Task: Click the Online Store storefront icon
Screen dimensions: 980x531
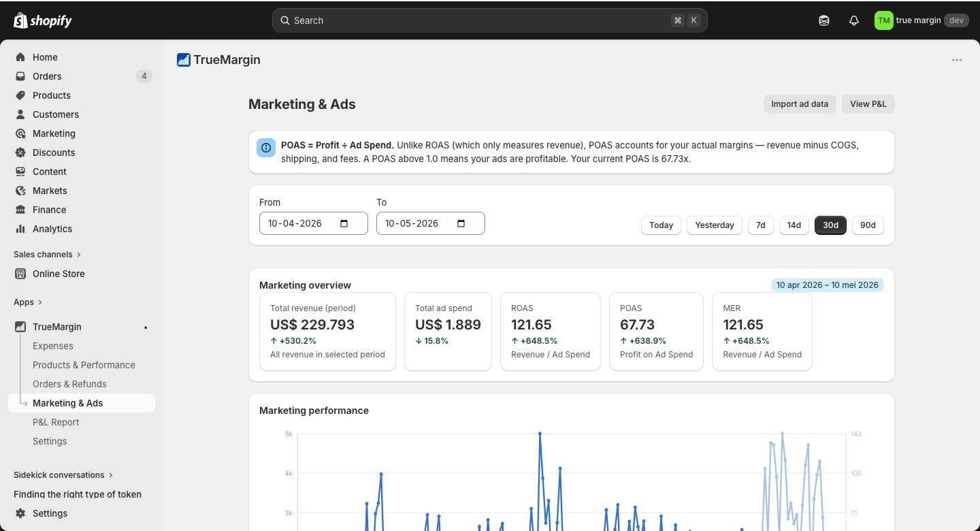Action: coord(20,274)
